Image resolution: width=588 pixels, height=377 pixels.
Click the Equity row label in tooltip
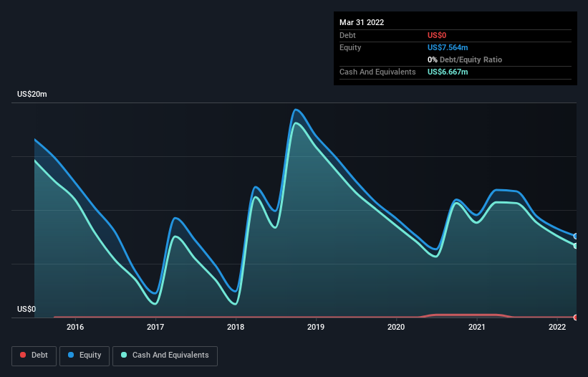coord(350,47)
